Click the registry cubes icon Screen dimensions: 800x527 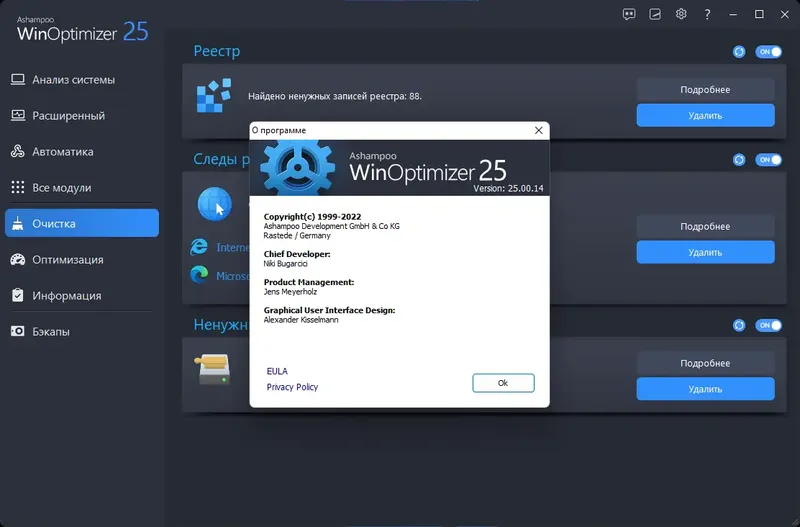[x=214, y=95]
